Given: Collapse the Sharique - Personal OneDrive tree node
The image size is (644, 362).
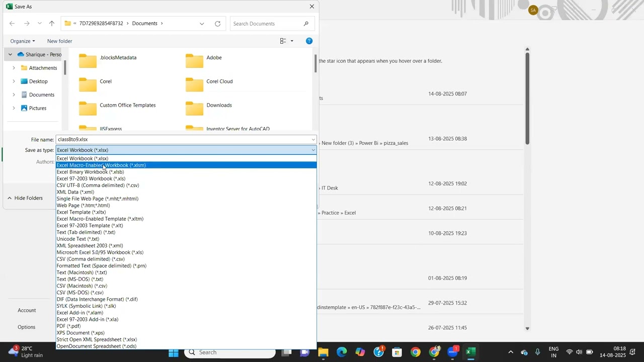Looking at the screenshot, I should click(x=10, y=54).
